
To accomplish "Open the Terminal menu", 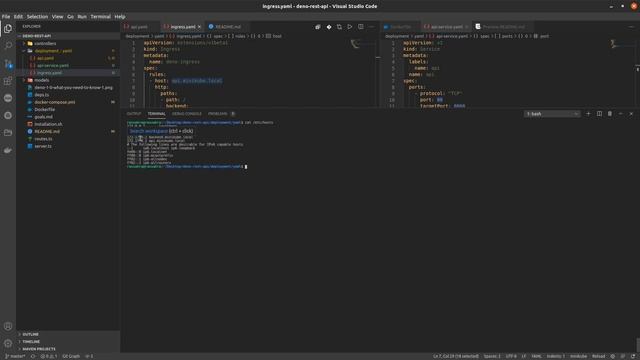I will point(100,17).
